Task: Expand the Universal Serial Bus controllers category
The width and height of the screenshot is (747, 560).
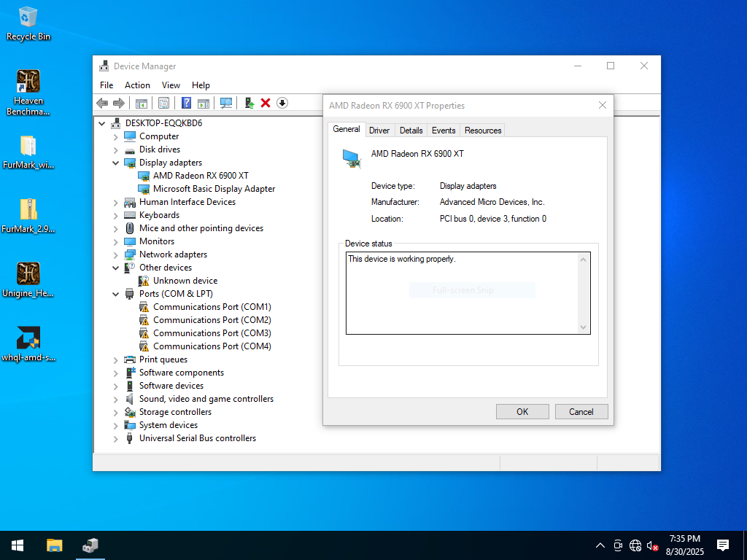Action: pos(115,438)
